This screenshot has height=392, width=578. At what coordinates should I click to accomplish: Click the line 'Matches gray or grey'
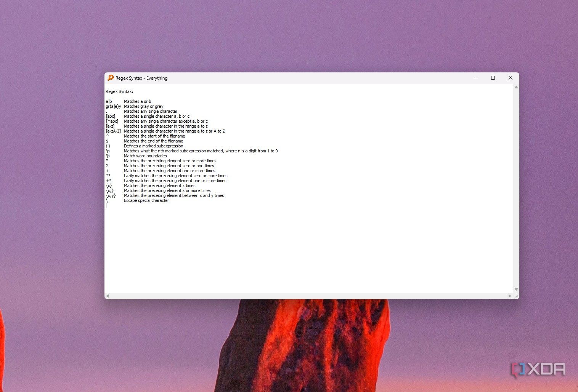[143, 106]
